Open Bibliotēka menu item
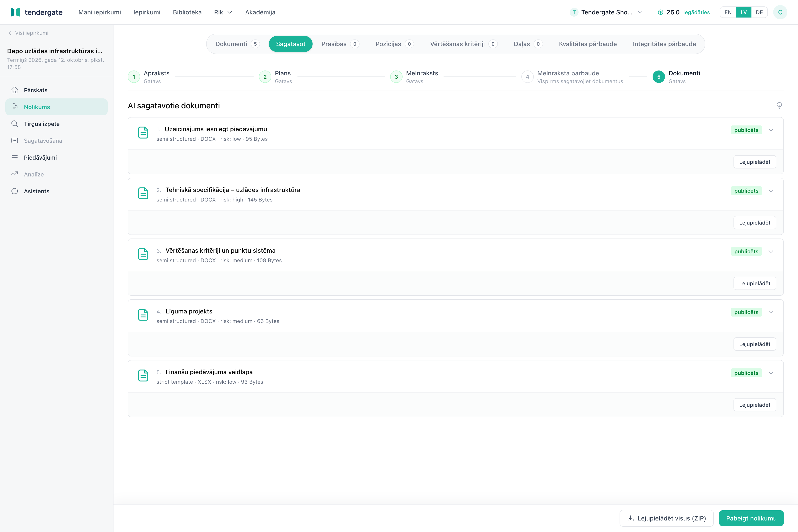This screenshot has height=532, width=798. click(187, 12)
